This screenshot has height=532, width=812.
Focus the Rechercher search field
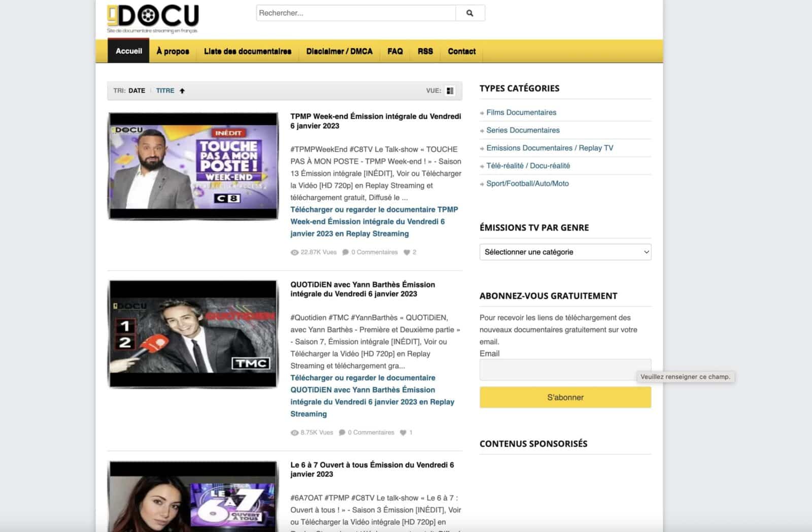tap(355, 13)
